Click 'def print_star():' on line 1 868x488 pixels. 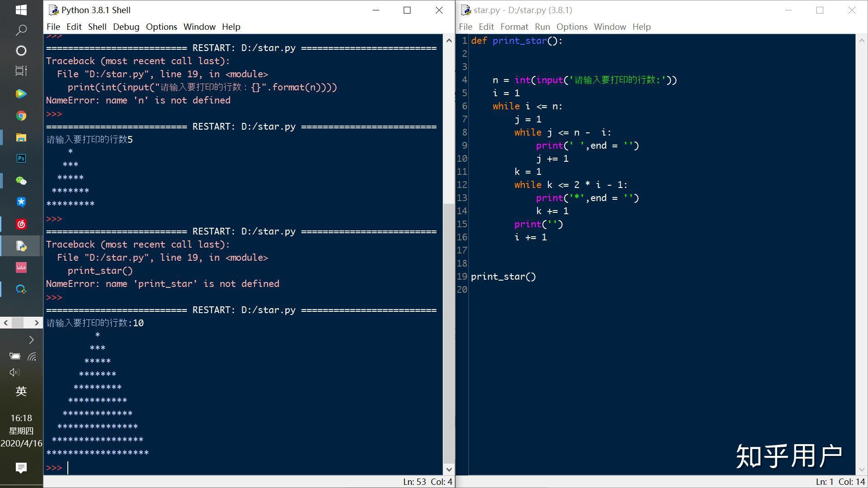click(x=517, y=41)
